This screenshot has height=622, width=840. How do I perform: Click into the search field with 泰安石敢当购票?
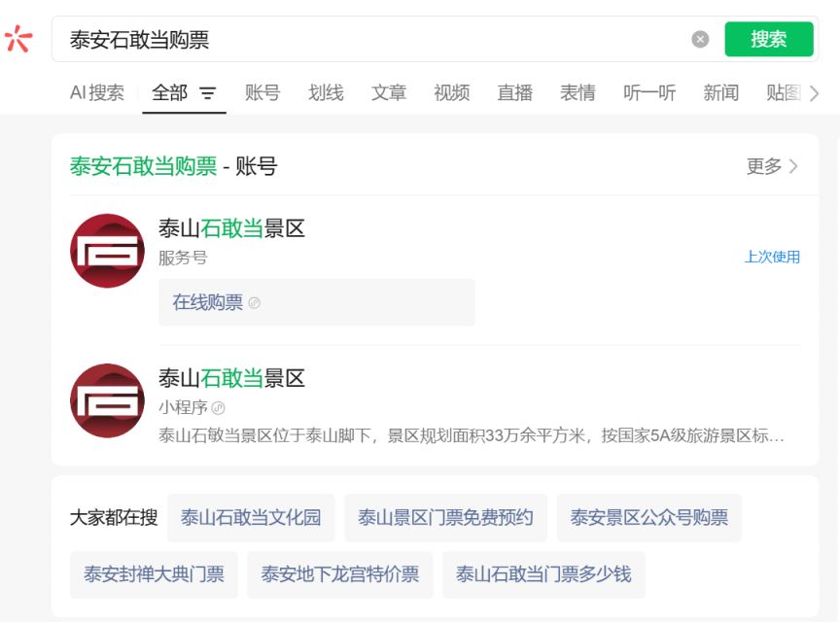(375, 39)
